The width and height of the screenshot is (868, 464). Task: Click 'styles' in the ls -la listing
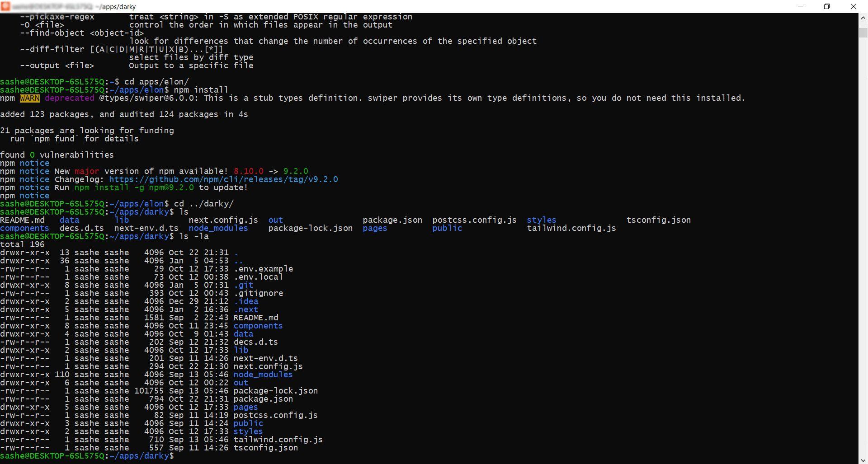click(248, 431)
